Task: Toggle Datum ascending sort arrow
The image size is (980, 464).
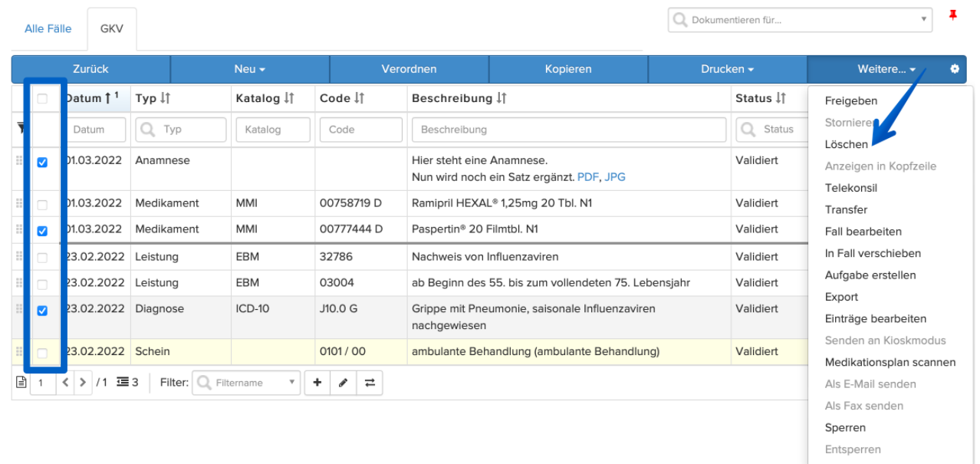Action: (107, 97)
